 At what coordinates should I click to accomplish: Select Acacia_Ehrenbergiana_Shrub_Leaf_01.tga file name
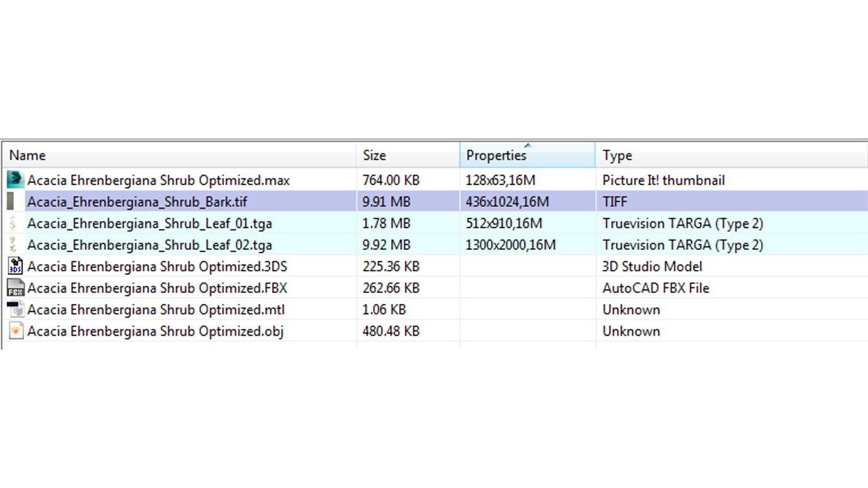pyautogui.click(x=149, y=224)
